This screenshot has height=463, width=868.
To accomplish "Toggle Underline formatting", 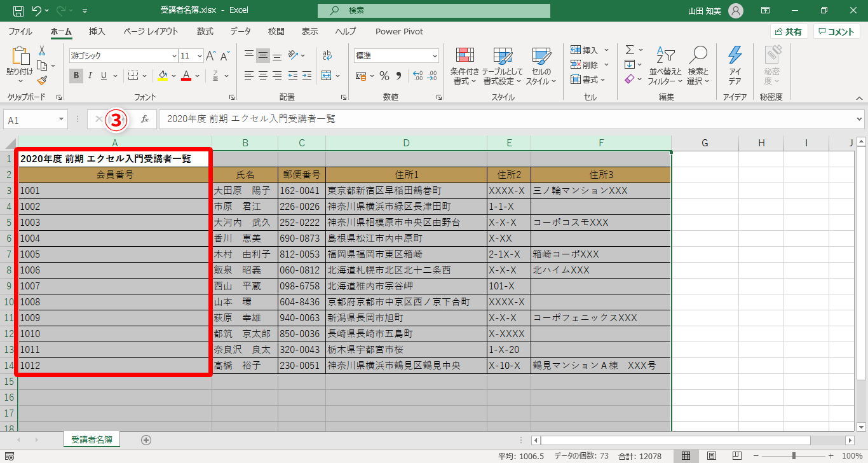I will (104, 76).
